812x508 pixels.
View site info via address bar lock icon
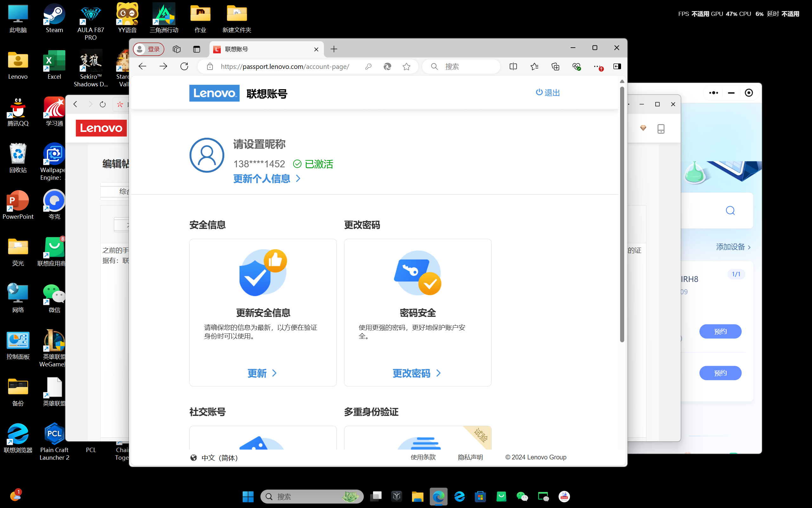210,67
